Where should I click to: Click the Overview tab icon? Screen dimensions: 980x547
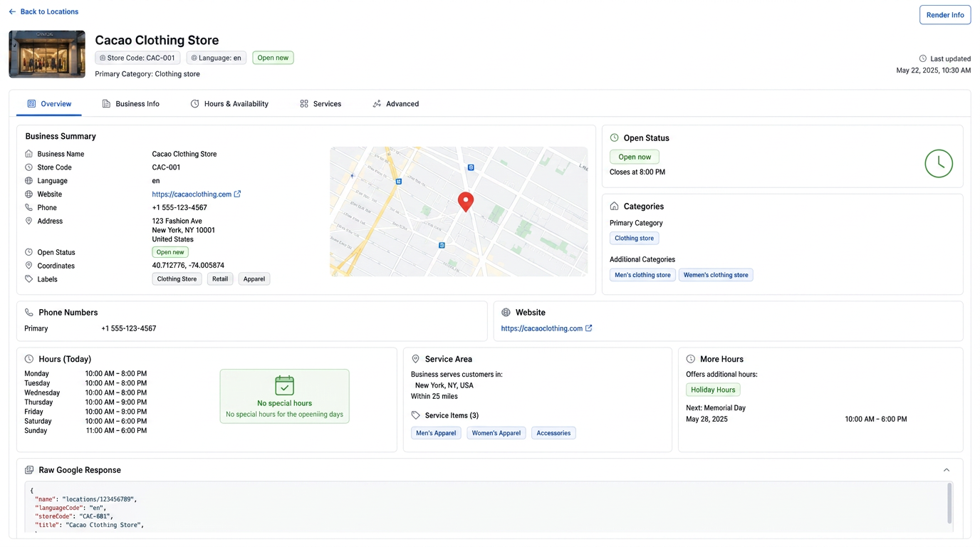(31, 104)
